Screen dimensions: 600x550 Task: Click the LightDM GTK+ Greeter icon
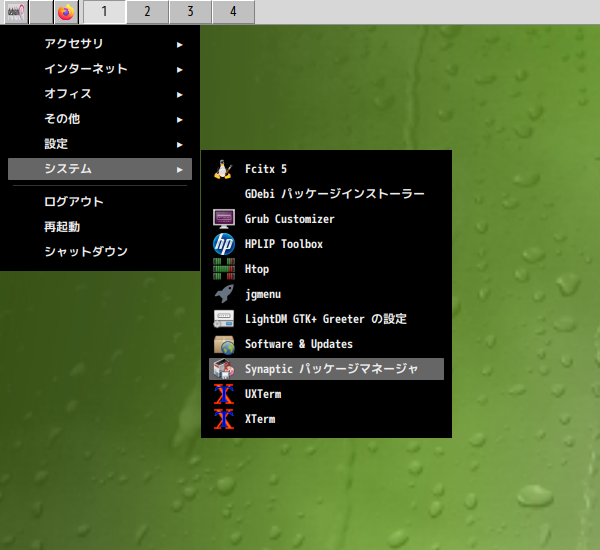pyautogui.click(x=223, y=319)
